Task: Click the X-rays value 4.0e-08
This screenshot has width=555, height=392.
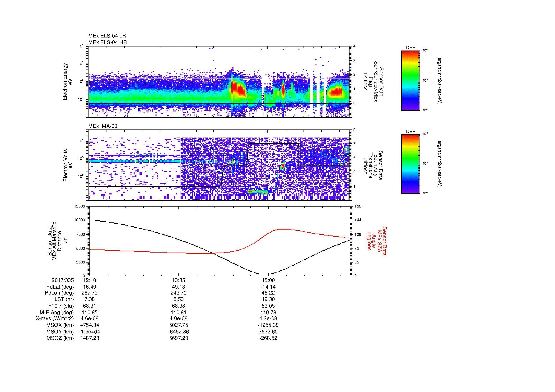Action: (x=179, y=318)
